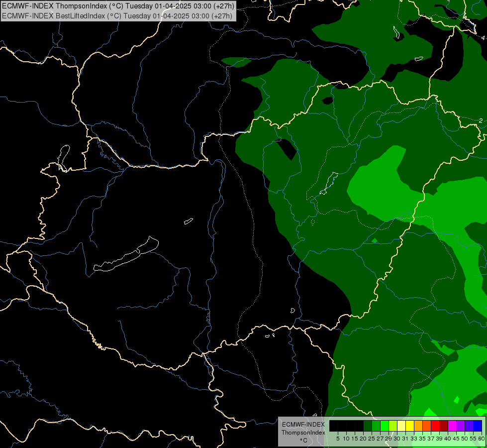
Task: Pick the dark green 20–25 legend swatch
Action: click(x=368, y=426)
